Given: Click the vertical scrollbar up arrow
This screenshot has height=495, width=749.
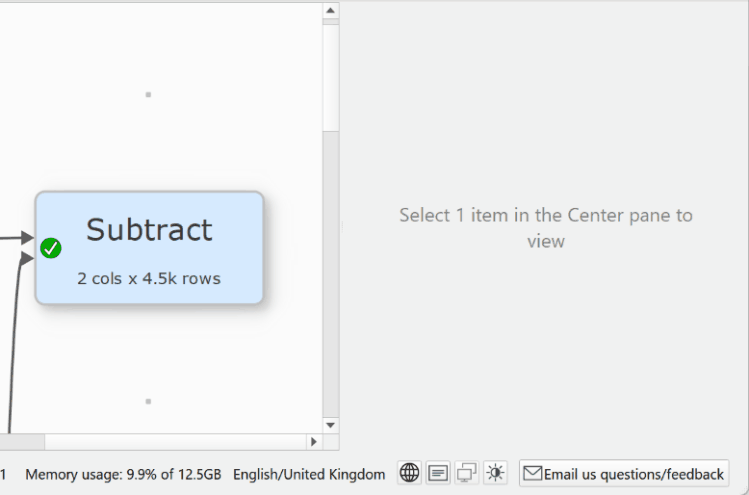Looking at the screenshot, I should coord(331,10).
